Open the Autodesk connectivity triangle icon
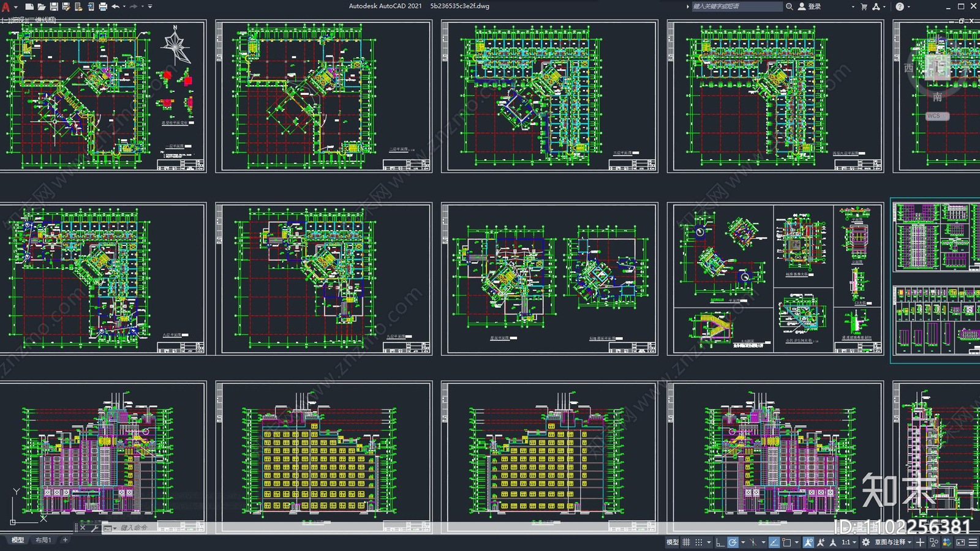 [876, 7]
